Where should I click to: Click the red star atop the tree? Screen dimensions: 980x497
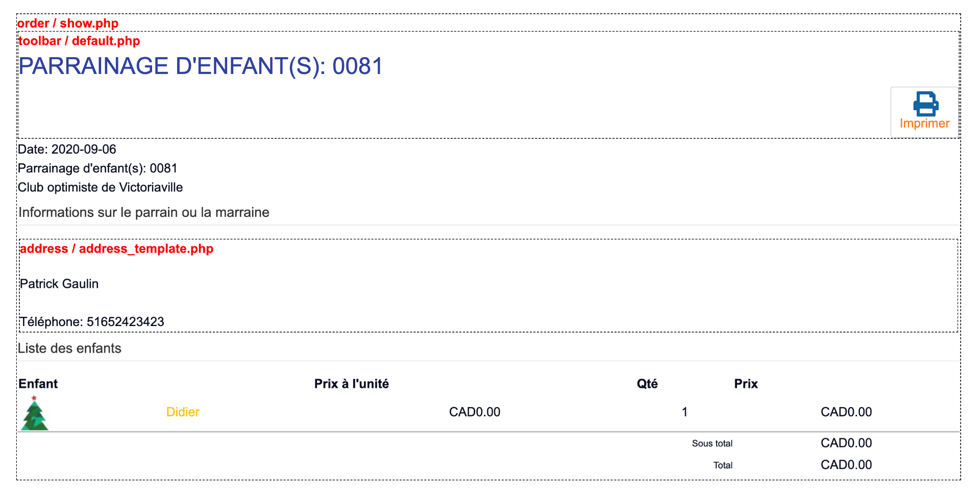(34, 398)
